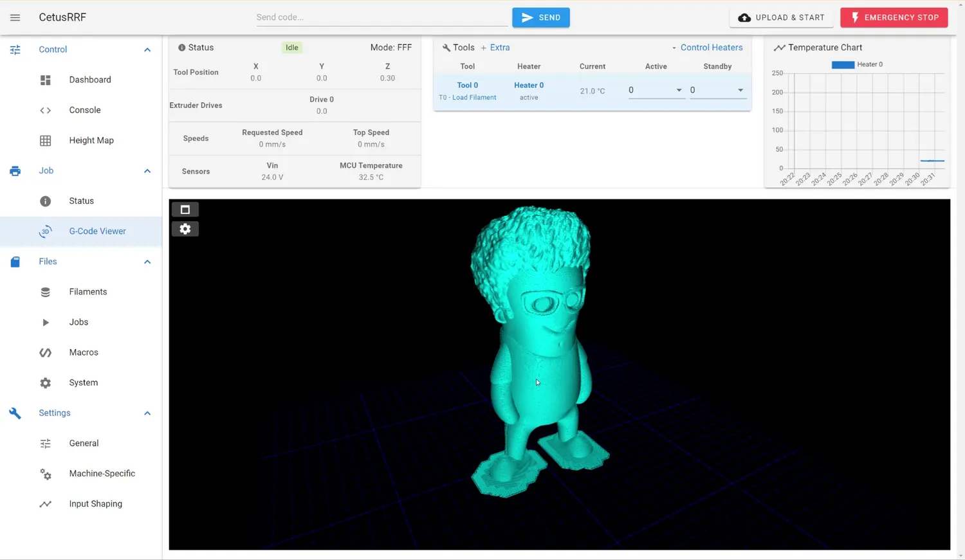Click the Console code brackets icon

click(x=45, y=110)
